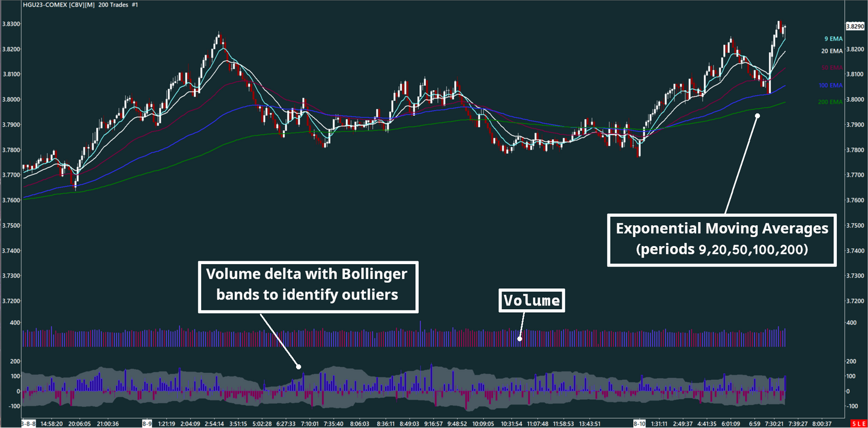Click a tall blue volume delta spike
Viewport: 868px width, 428px height.
click(x=431, y=373)
